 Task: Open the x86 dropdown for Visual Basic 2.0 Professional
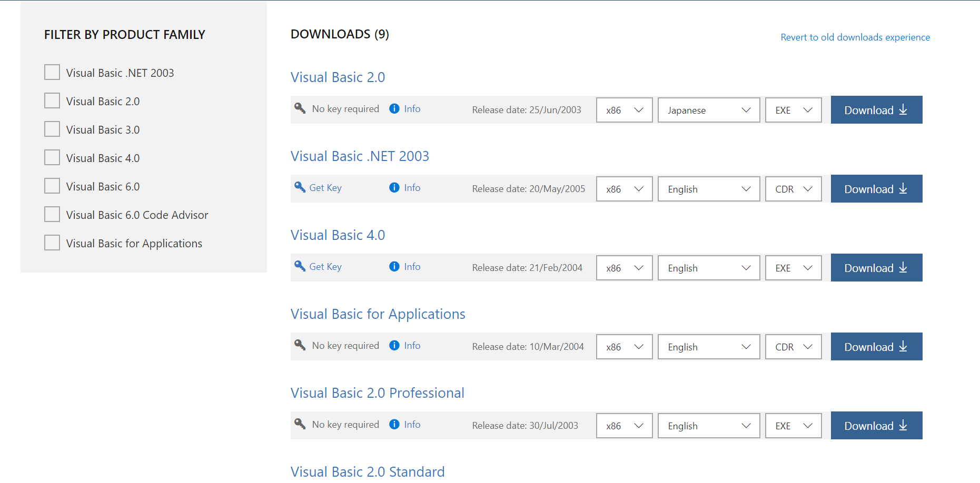pyautogui.click(x=625, y=426)
